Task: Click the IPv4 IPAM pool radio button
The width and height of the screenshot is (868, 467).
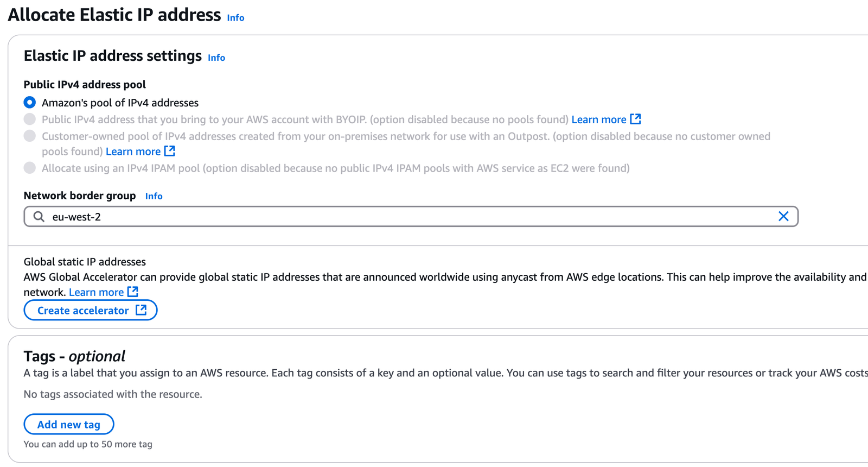Action: 30,168
